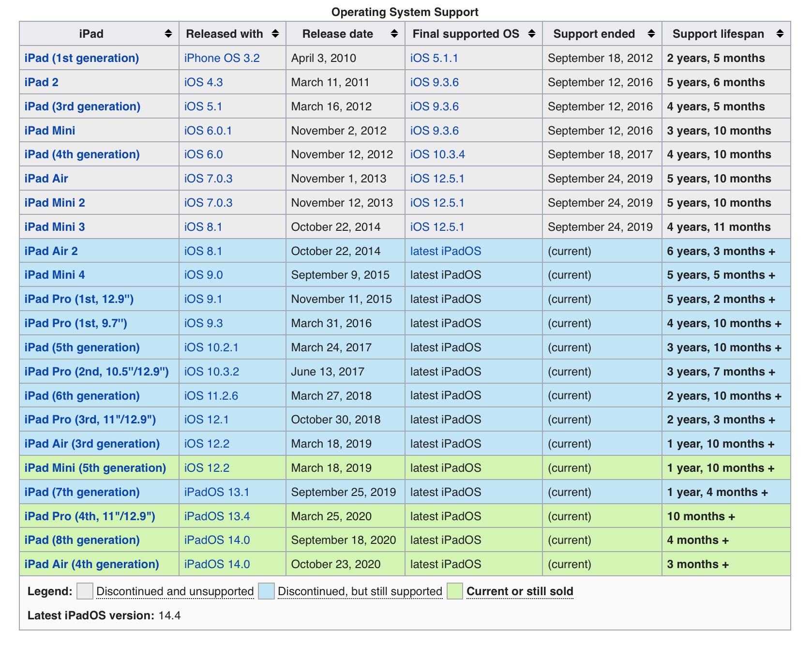Open the iPad Mini 4 link
Screen dimensions: 812x645
click(x=55, y=275)
